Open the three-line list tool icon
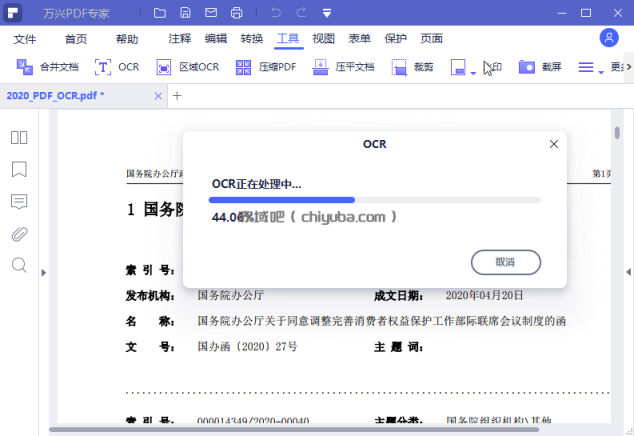 pyautogui.click(x=586, y=67)
